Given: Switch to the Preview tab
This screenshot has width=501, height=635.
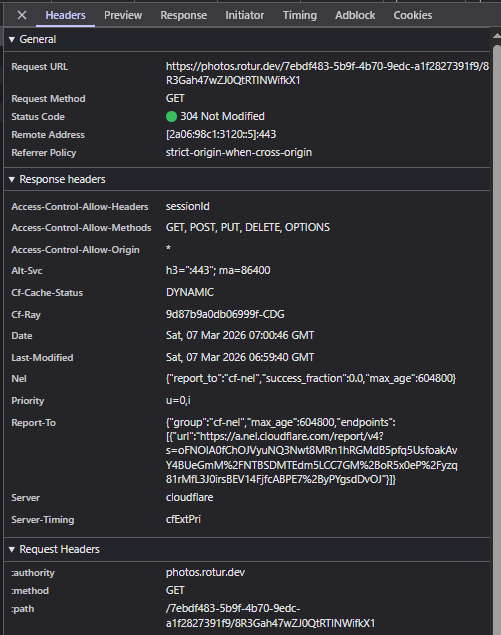Looking at the screenshot, I should click(x=123, y=15).
